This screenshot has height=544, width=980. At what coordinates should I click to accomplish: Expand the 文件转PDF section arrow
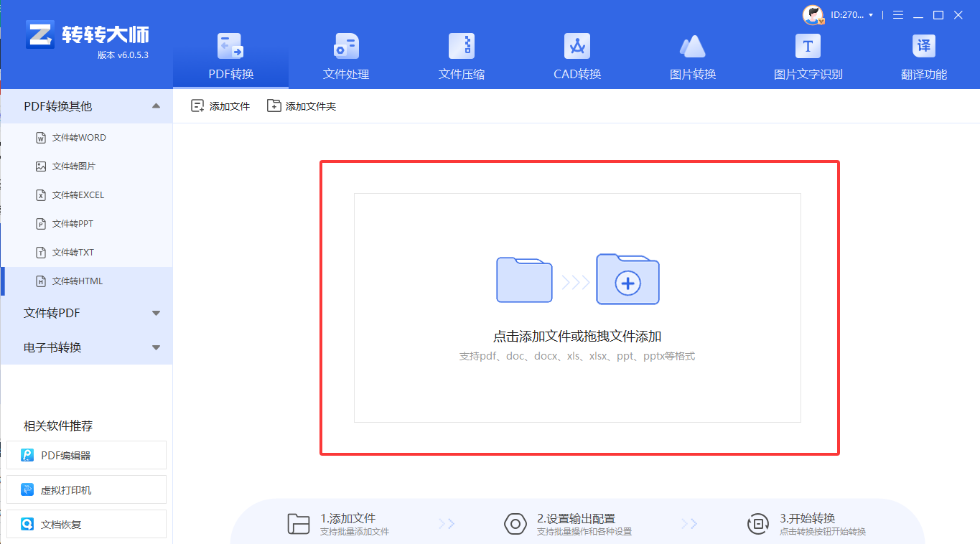pos(156,313)
